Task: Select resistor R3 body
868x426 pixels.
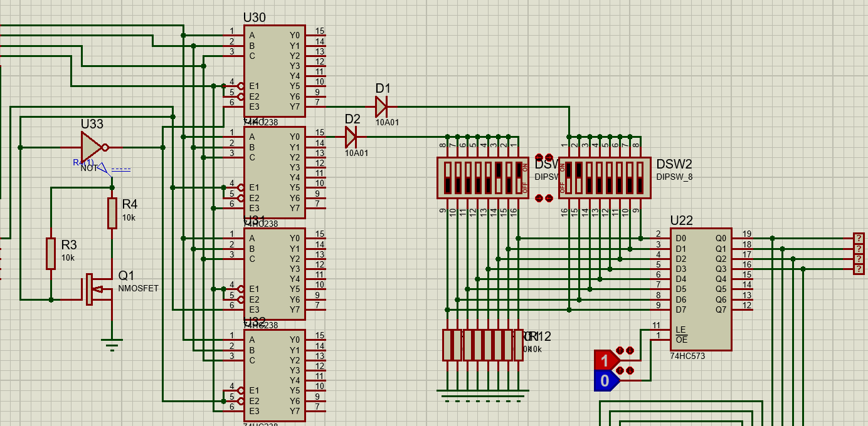Action: coord(51,254)
